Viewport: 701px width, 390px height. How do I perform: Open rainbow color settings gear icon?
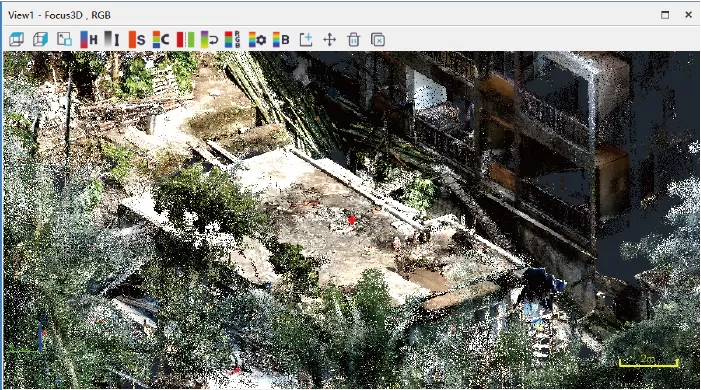[x=258, y=39]
